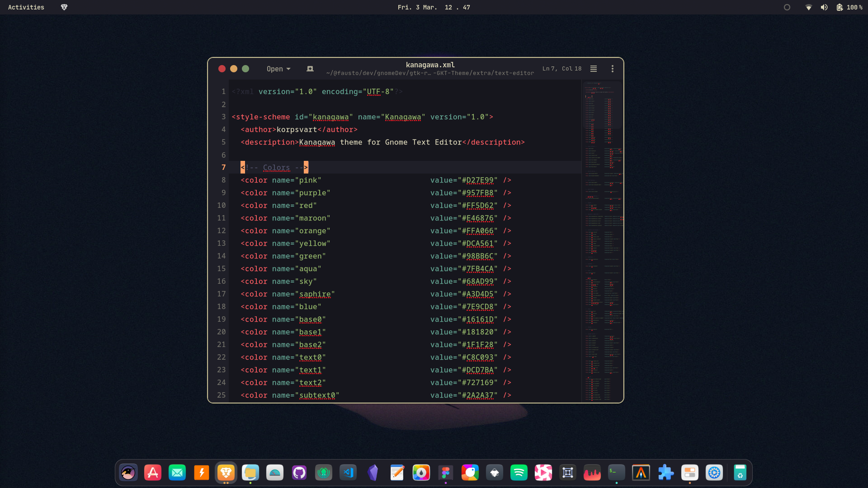Launch Obsidian from the dock
The width and height of the screenshot is (868, 488).
click(x=373, y=473)
